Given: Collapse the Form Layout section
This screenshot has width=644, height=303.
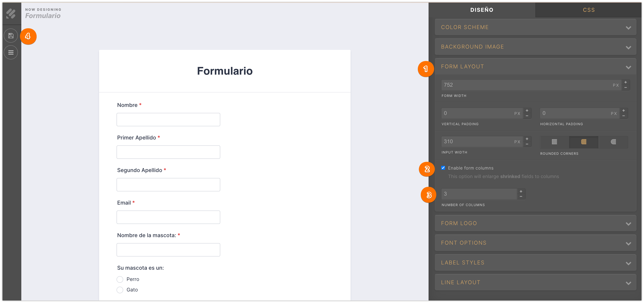Looking at the screenshot, I should click(x=535, y=67).
